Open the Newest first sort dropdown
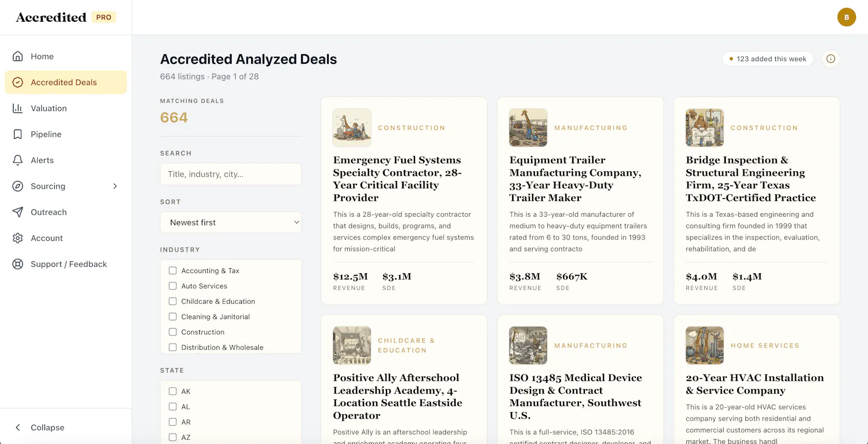Viewport: 868px width, 444px height. pyautogui.click(x=231, y=222)
